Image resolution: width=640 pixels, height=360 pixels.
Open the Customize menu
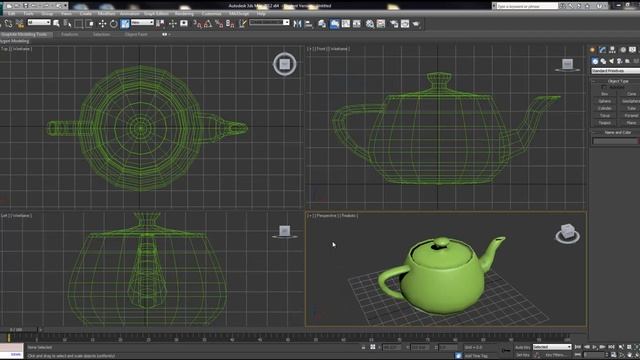[x=211, y=13]
